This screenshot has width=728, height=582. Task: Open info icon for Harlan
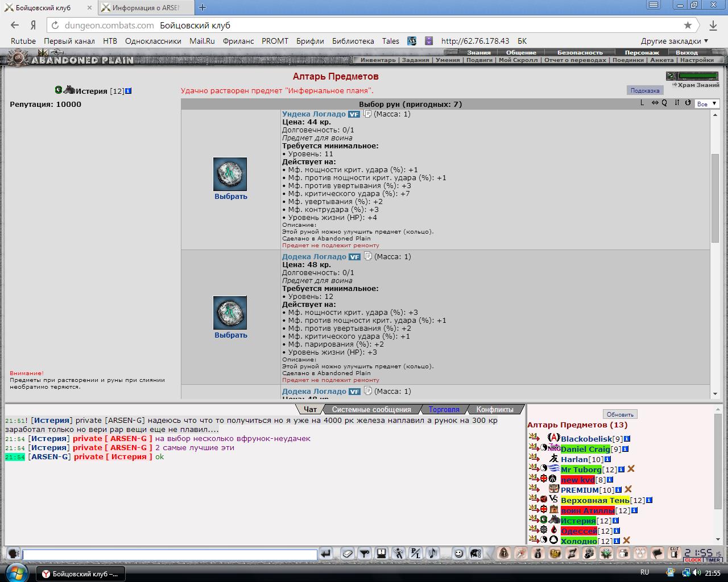(607, 459)
